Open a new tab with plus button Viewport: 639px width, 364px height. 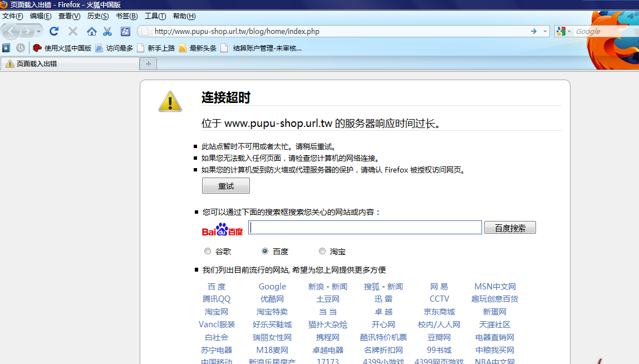pyautogui.click(x=149, y=64)
